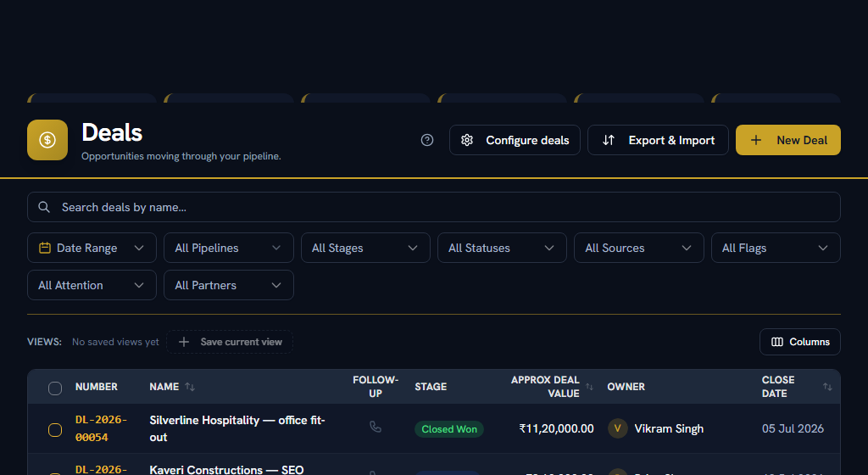This screenshot has width=868, height=475.
Task: Open the Columns chooser
Action: point(800,342)
